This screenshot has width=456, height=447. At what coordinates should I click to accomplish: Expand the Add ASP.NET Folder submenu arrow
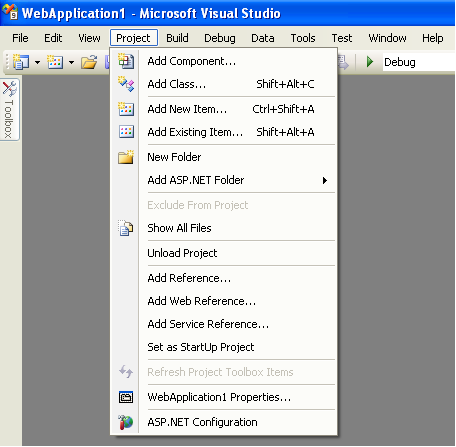point(325,181)
